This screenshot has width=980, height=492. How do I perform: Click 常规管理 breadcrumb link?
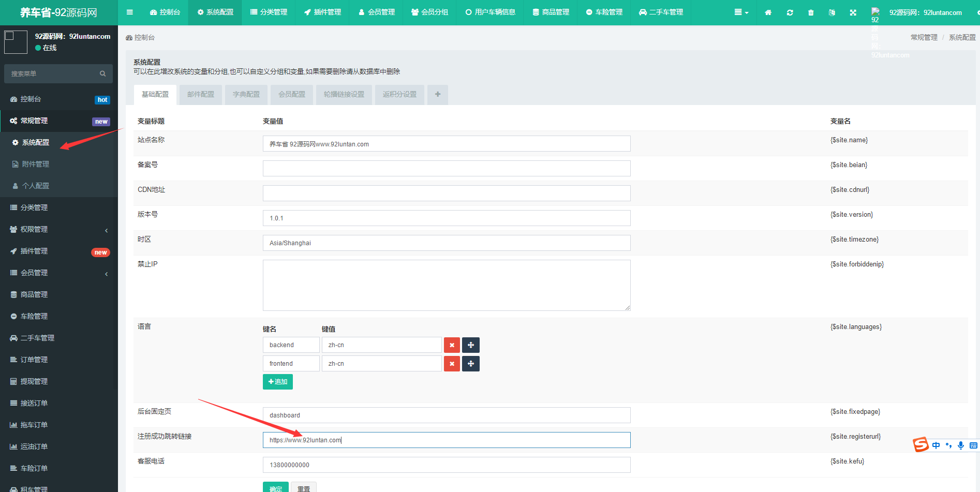coord(924,37)
